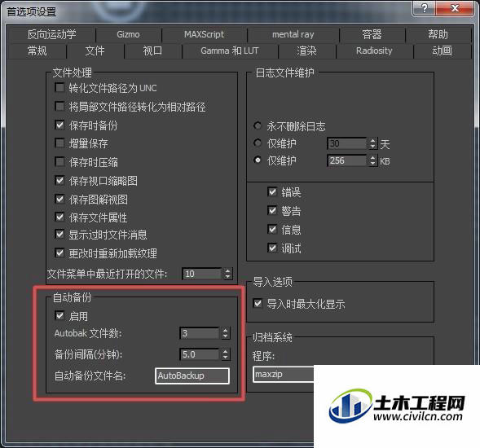Check 保存时压缩 option

pyautogui.click(x=59, y=162)
